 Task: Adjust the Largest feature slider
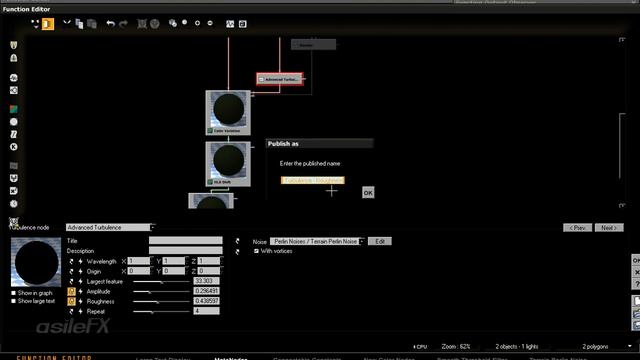[161, 282]
